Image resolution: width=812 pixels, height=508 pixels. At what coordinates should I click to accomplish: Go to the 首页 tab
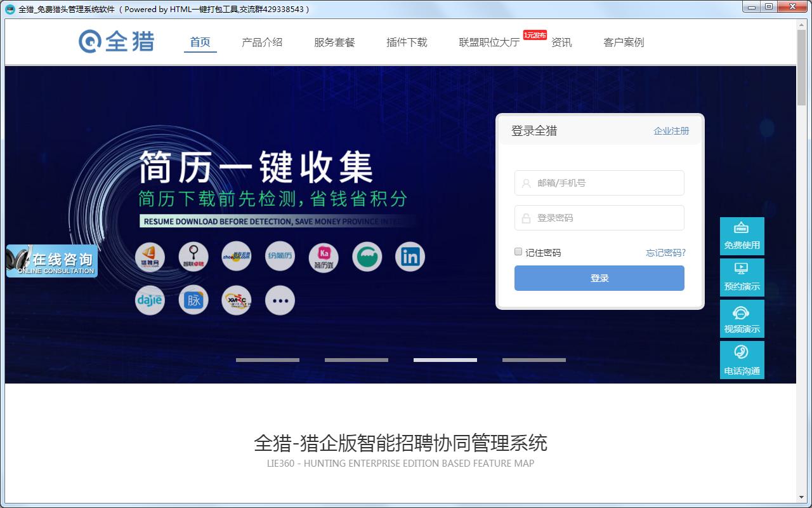pyautogui.click(x=200, y=43)
